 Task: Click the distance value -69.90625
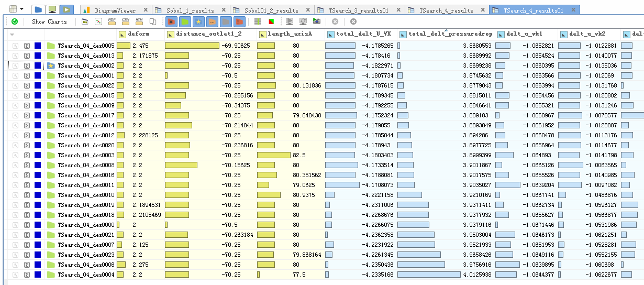click(236, 46)
